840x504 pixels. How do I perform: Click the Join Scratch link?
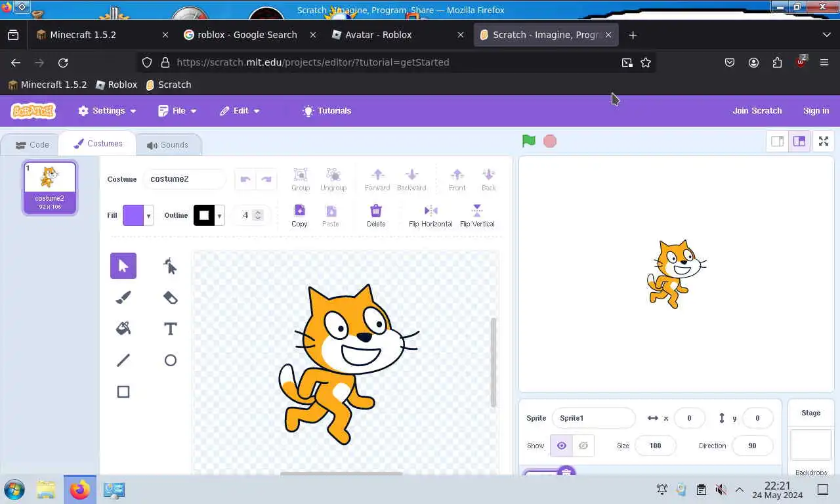click(x=757, y=111)
